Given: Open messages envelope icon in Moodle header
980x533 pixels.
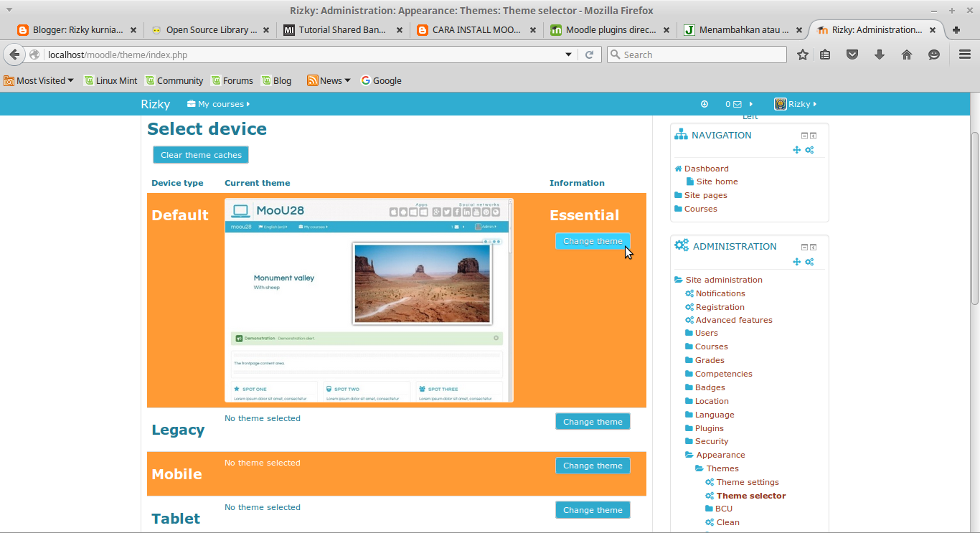Looking at the screenshot, I should (738, 104).
